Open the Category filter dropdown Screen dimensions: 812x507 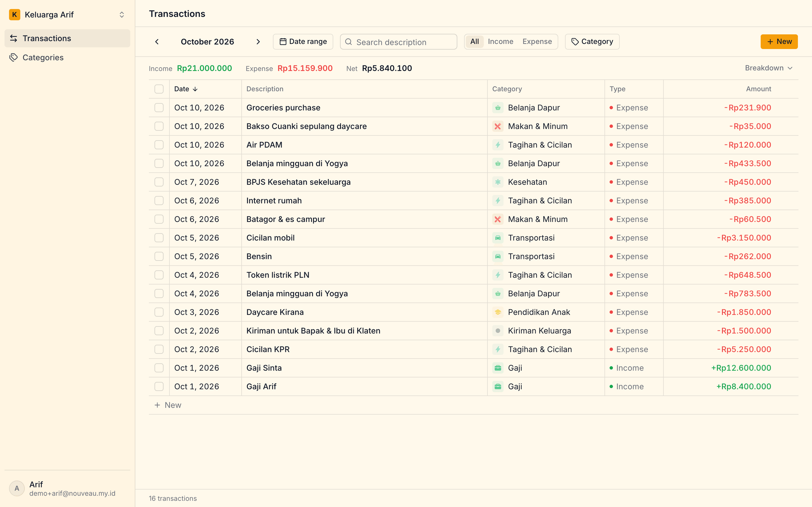(592, 42)
